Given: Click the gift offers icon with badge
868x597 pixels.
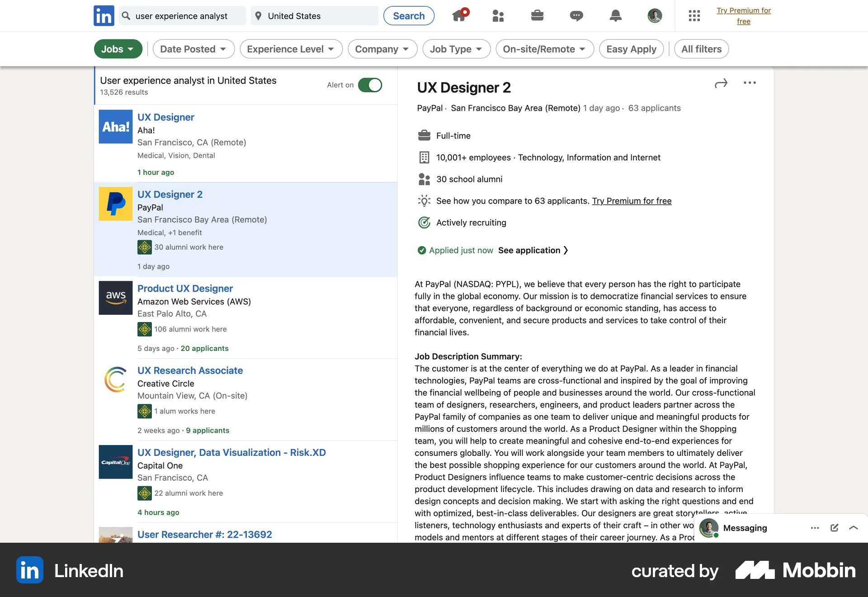Looking at the screenshot, I should pos(459,15).
